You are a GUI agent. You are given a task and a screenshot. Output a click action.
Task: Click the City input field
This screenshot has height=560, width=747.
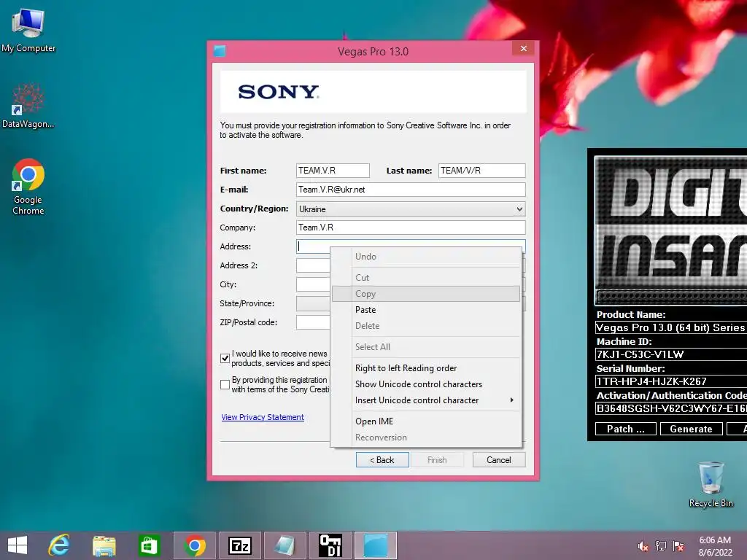(x=313, y=284)
